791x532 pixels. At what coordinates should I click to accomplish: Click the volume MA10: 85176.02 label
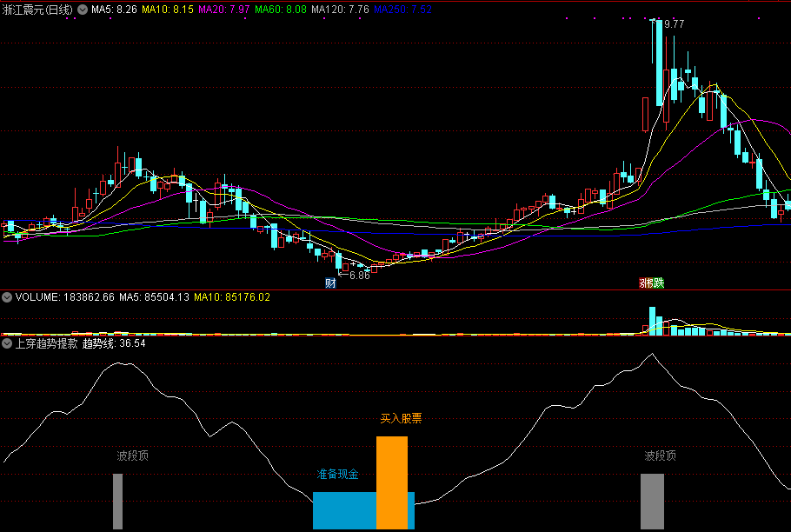(232, 297)
